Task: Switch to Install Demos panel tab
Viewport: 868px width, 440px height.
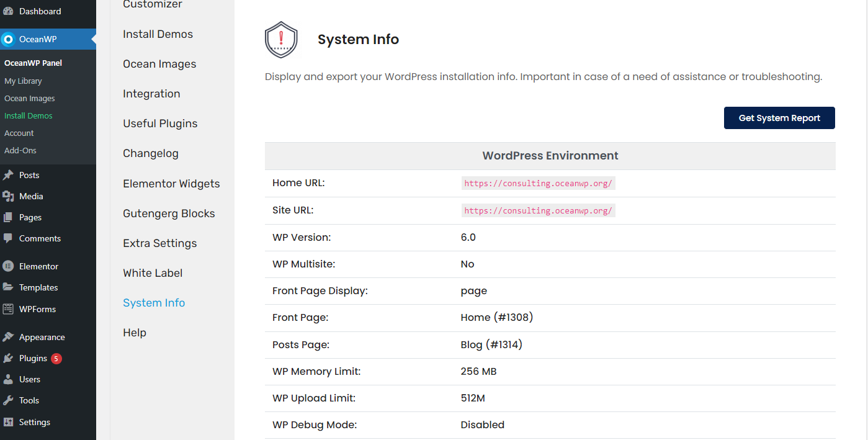Action: click(x=158, y=34)
